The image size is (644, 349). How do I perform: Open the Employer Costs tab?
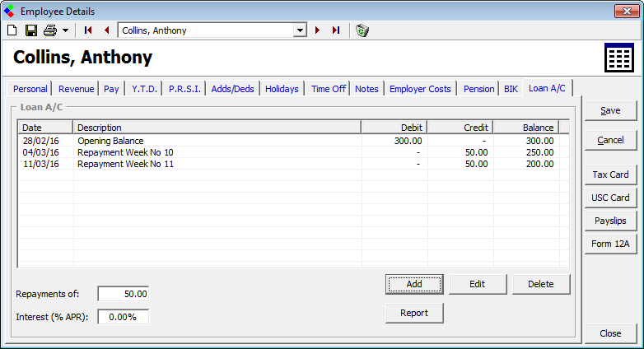pyautogui.click(x=420, y=89)
